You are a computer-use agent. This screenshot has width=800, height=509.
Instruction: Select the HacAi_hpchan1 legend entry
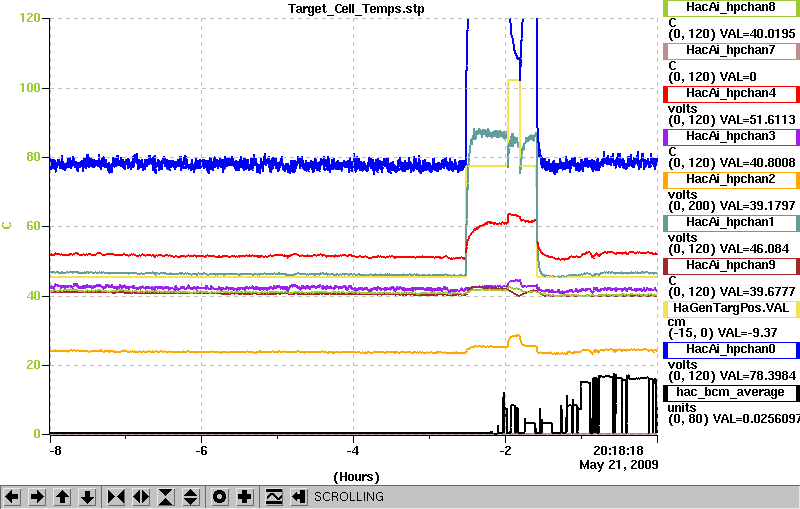(731, 222)
